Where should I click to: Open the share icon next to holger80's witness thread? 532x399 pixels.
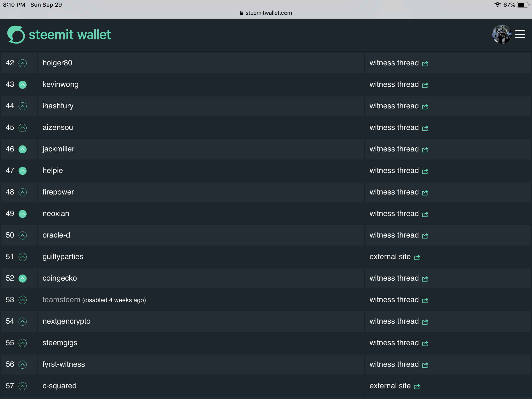click(x=425, y=63)
